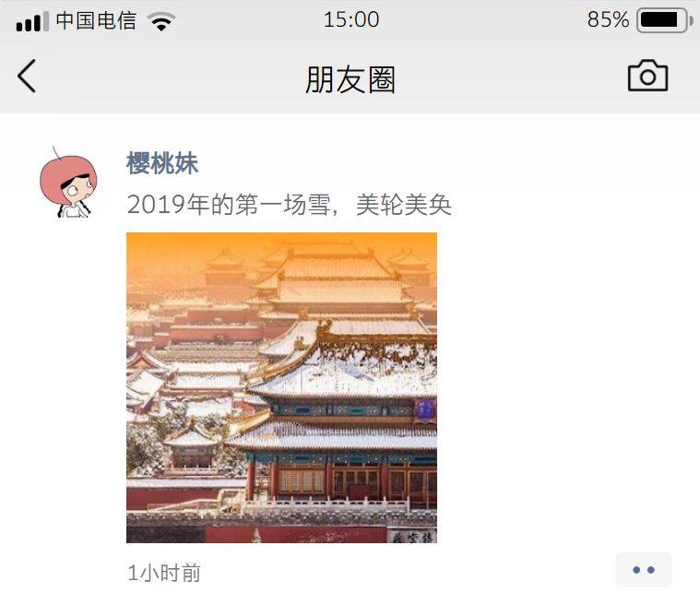Tap the Wi-Fi status icon

tap(161, 21)
